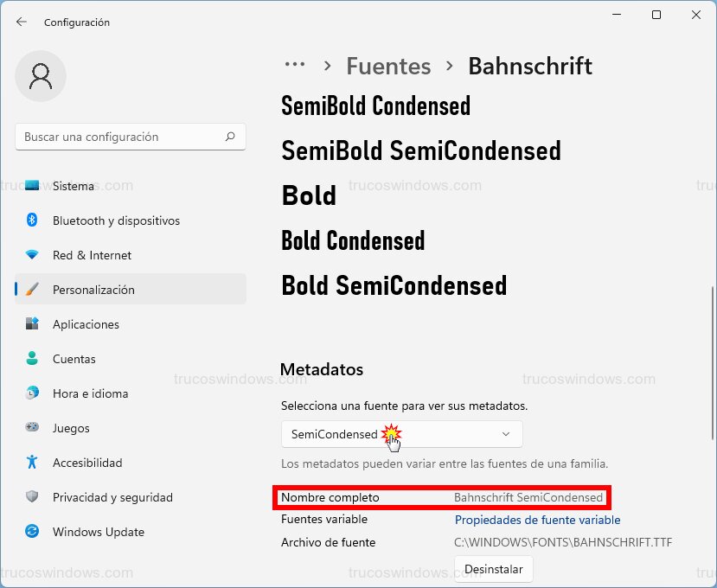The height and width of the screenshot is (588, 717).
Task: Open the Accesibilidad settings section
Action: tap(86, 463)
